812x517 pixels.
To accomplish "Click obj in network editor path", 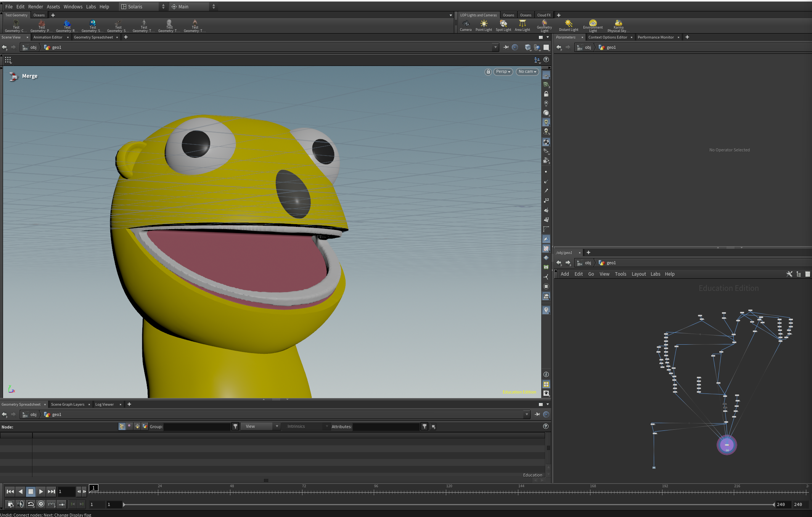I will pos(585,263).
